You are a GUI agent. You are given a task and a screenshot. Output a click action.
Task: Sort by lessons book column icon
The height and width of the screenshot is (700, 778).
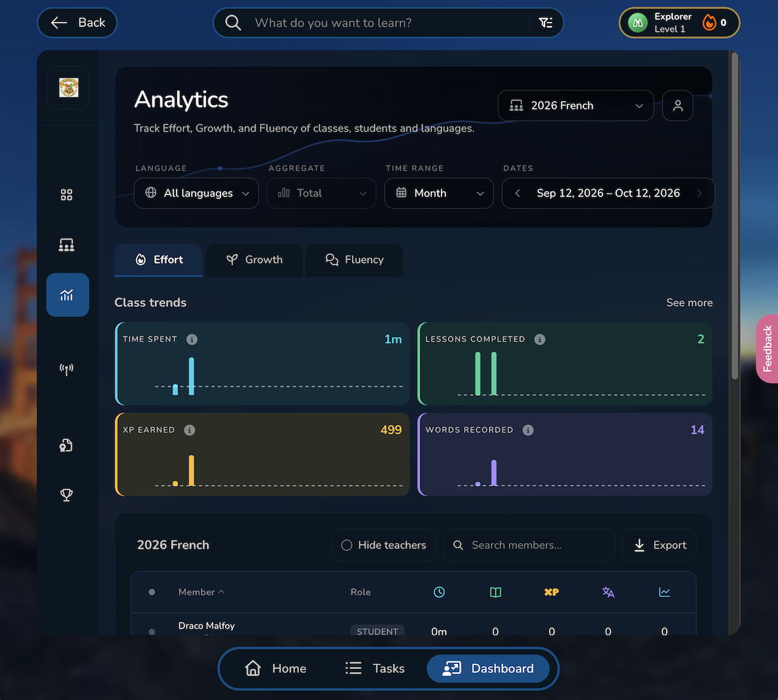pos(496,592)
